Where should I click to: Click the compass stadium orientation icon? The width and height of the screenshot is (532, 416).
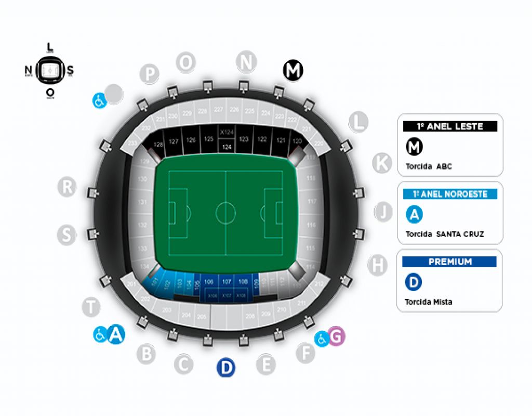point(50,71)
